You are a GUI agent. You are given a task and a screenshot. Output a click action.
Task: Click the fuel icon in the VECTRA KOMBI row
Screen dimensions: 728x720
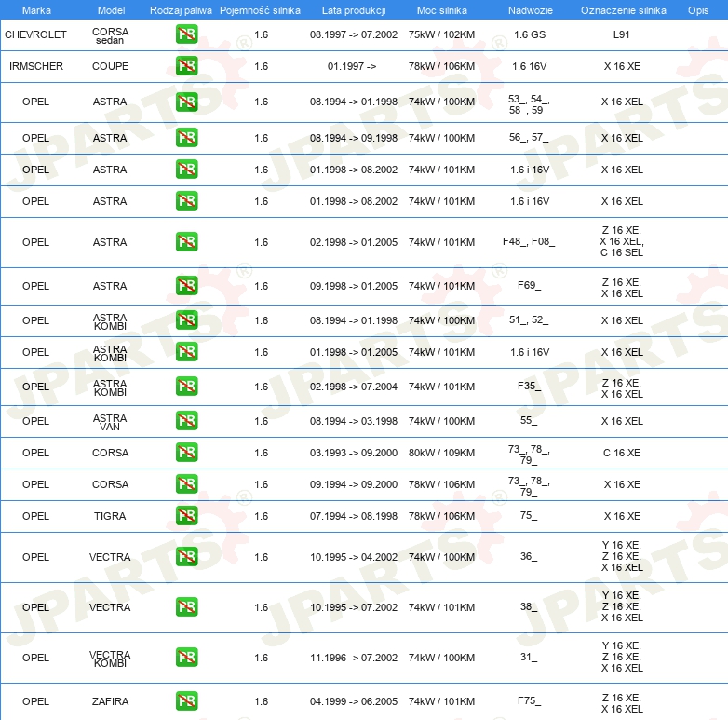pos(186,658)
